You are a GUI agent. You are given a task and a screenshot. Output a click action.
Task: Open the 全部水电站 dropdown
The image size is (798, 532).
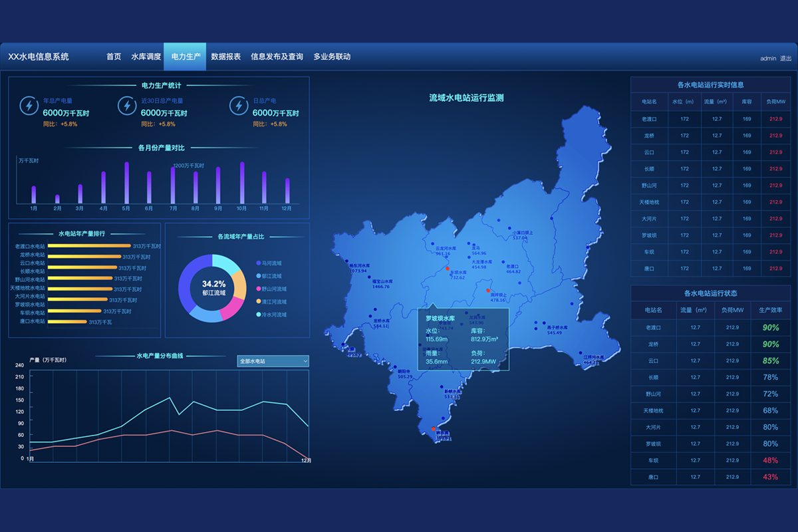click(273, 361)
